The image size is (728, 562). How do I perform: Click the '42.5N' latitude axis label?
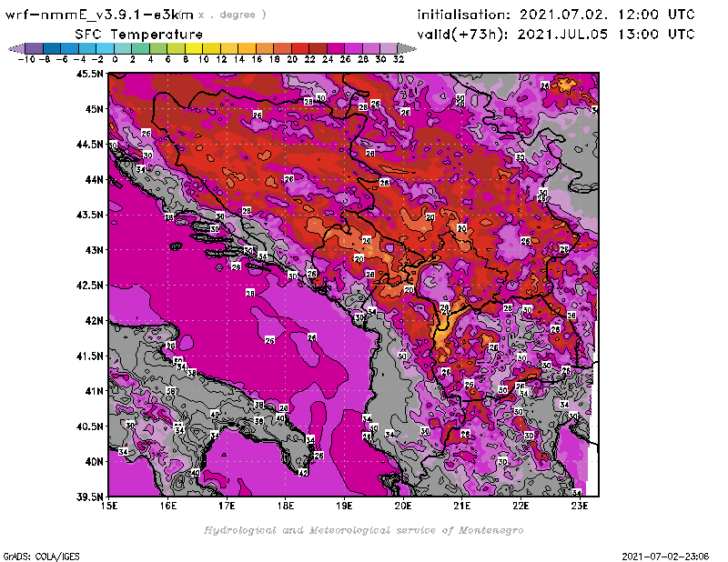(x=89, y=286)
